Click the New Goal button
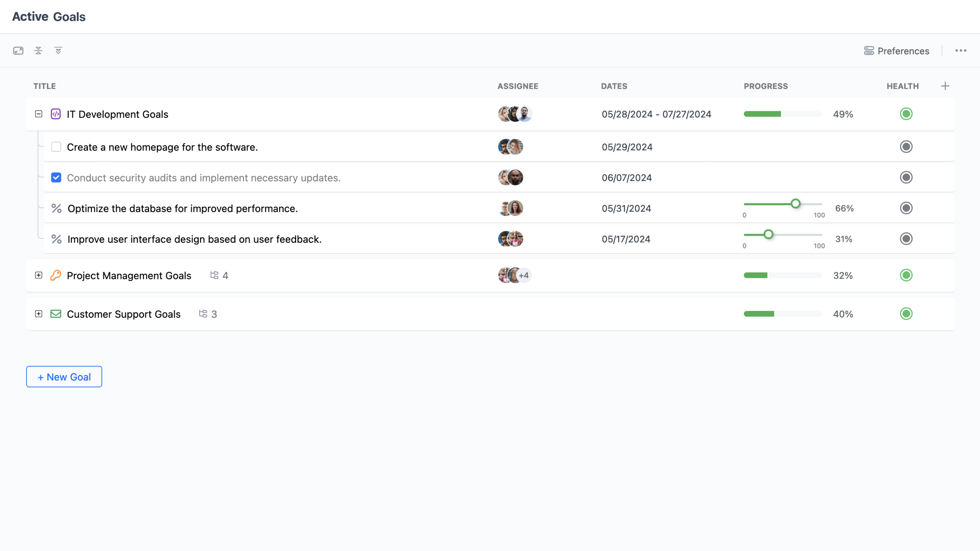Screen dimensions: 980x551 64,377
